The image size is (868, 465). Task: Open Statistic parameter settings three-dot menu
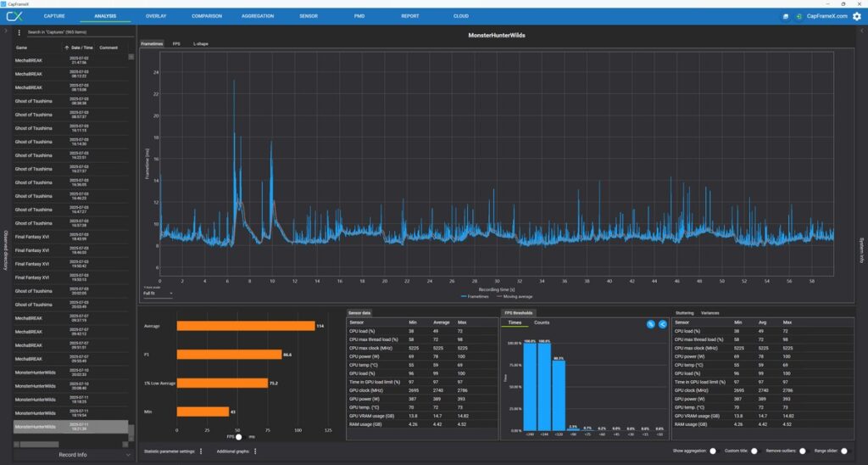pos(201,451)
